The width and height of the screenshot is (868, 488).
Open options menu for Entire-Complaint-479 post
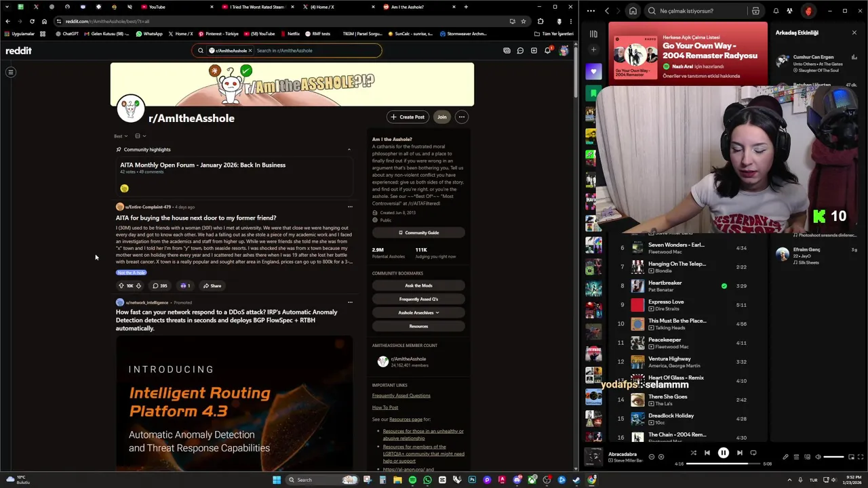pos(350,207)
